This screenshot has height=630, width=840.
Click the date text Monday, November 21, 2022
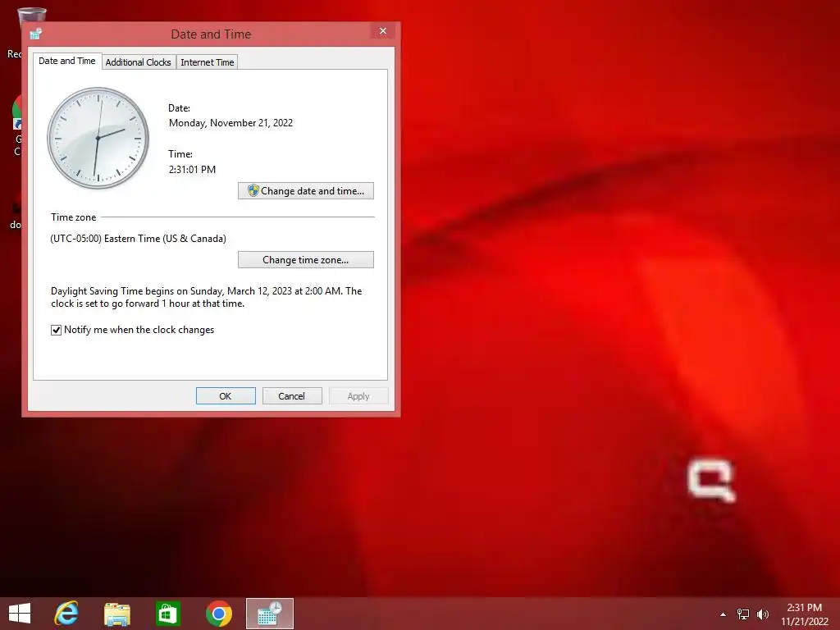click(x=231, y=123)
